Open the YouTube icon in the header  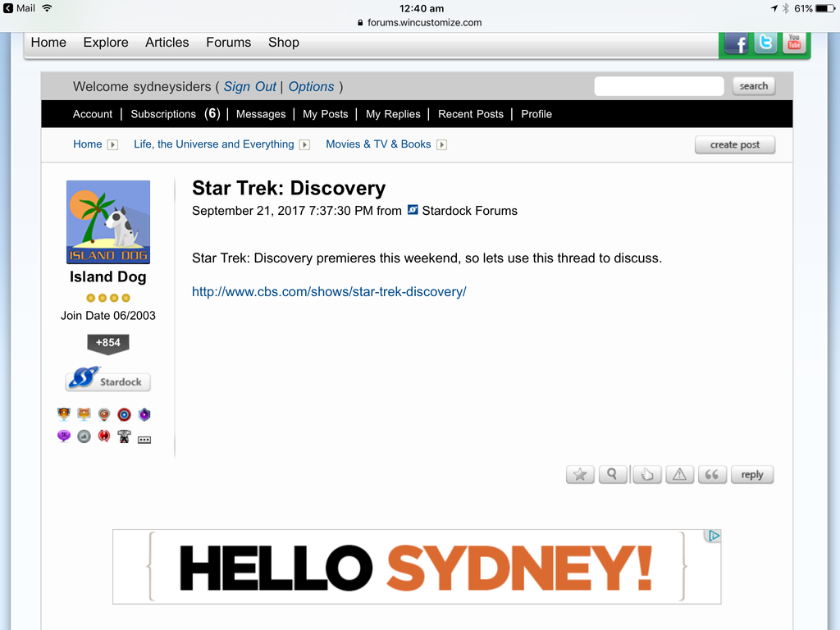click(794, 43)
